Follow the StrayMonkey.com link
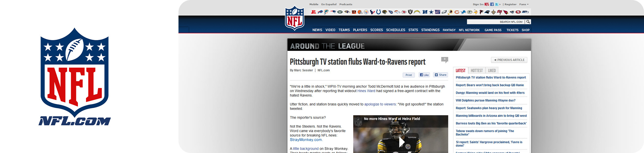 pyautogui.click(x=306, y=140)
